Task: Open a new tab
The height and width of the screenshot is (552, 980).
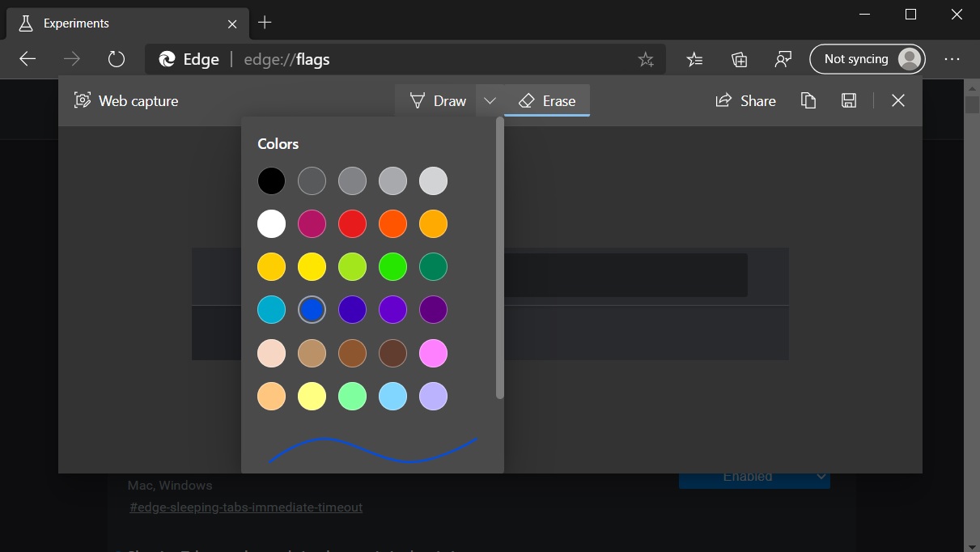Action: (x=265, y=23)
